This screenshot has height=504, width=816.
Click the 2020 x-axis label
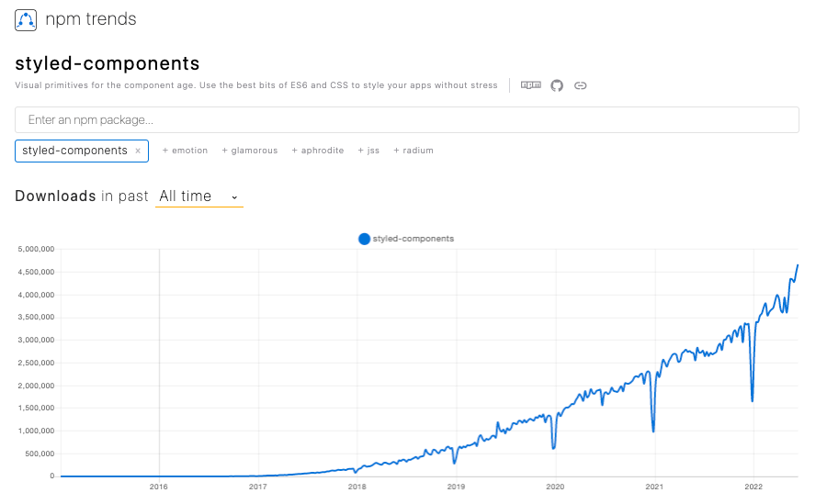pyautogui.click(x=555, y=487)
